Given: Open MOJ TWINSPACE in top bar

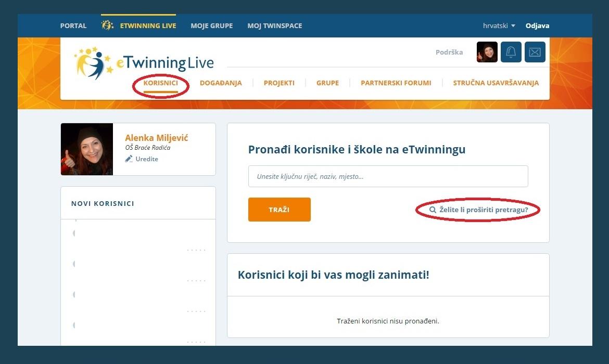Looking at the screenshot, I should (x=275, y=25).
